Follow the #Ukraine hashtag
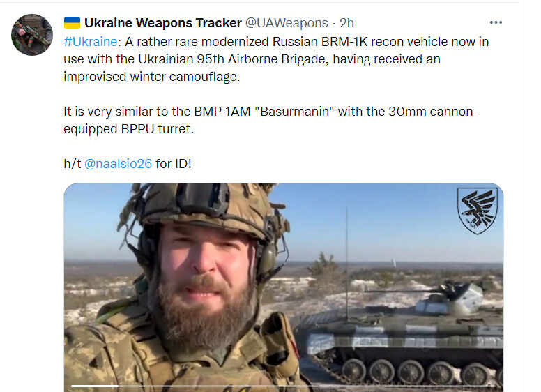The image size is (541, 392). tap(91, 42)
